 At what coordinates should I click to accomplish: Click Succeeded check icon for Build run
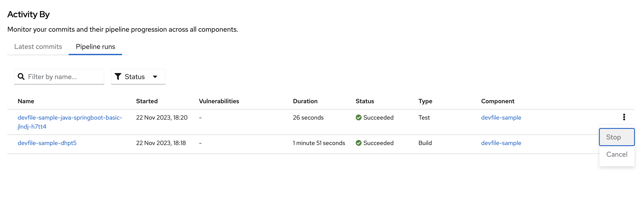click(x=358, y=143)
